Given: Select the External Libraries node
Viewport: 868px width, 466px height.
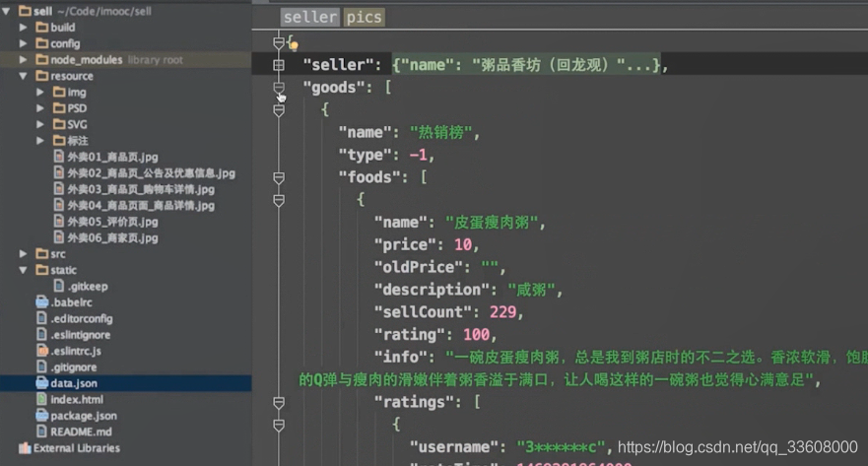Looking at the screenshot, I should click(x=77, y=448).
